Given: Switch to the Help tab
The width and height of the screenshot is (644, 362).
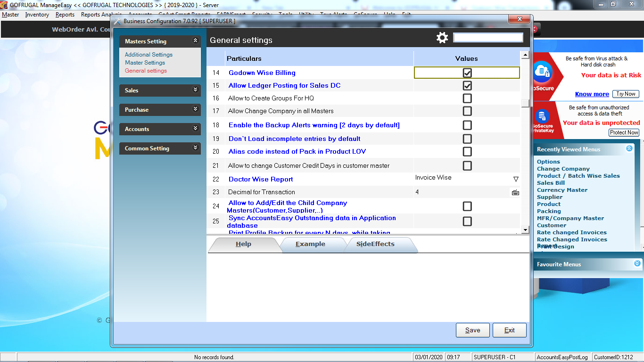Looking at the screenshot, I should (x=243, y=244).
